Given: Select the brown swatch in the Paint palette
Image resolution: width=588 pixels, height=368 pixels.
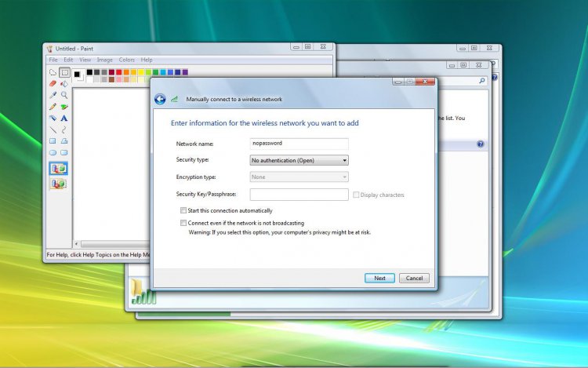Looking at the screenshot, I should coord(112,79).
